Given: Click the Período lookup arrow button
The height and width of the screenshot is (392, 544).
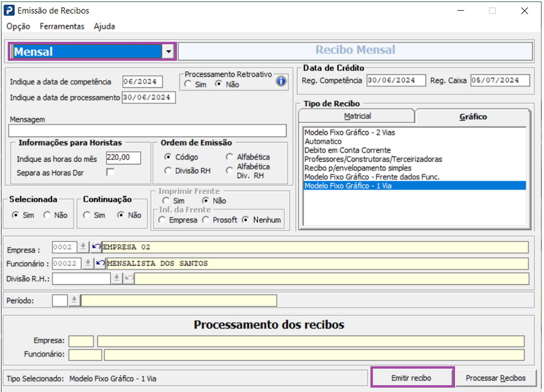Looking at the screenshot, I should coord(74,301).
